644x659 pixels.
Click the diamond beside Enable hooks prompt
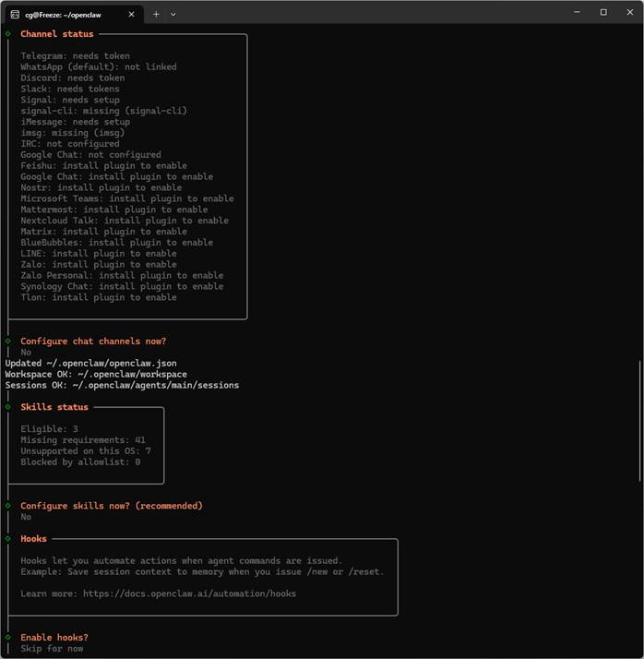pos(8,638)
